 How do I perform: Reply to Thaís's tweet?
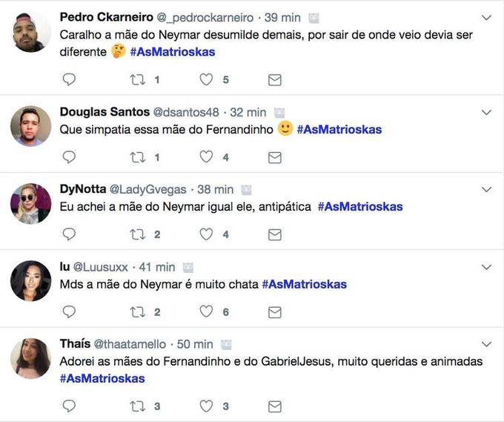point(69,406)
